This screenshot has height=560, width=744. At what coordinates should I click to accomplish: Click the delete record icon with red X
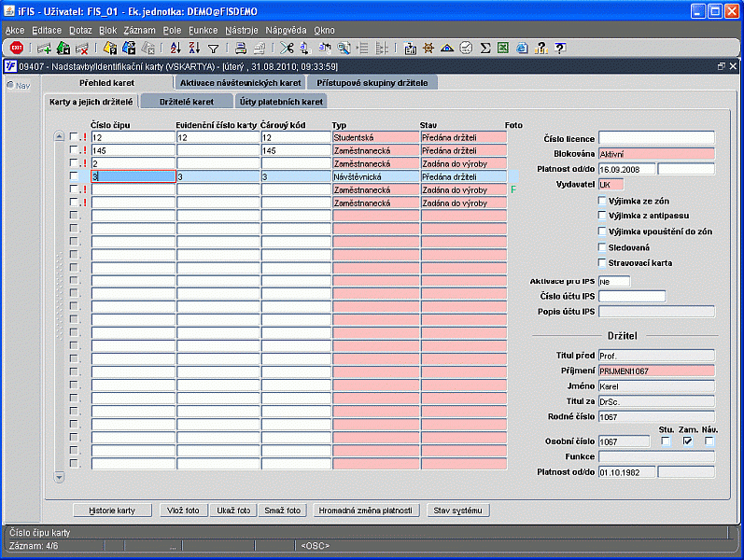coord(82,48)
